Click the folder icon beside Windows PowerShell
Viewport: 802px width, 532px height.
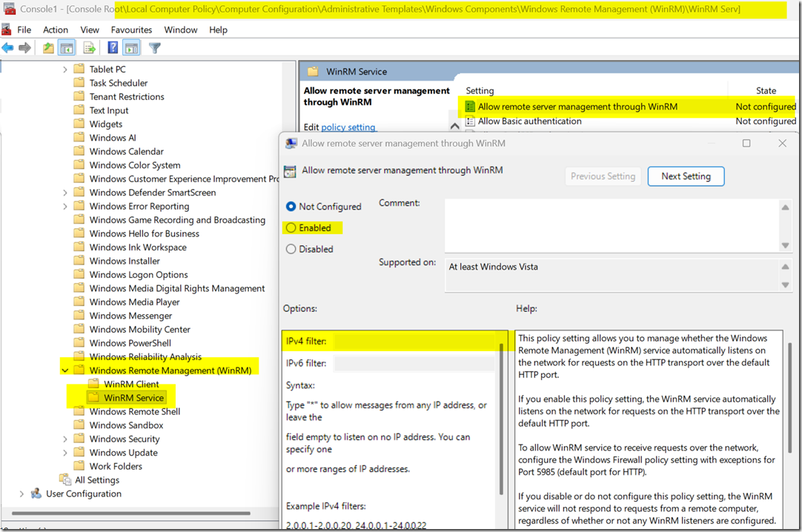(79, 343)
